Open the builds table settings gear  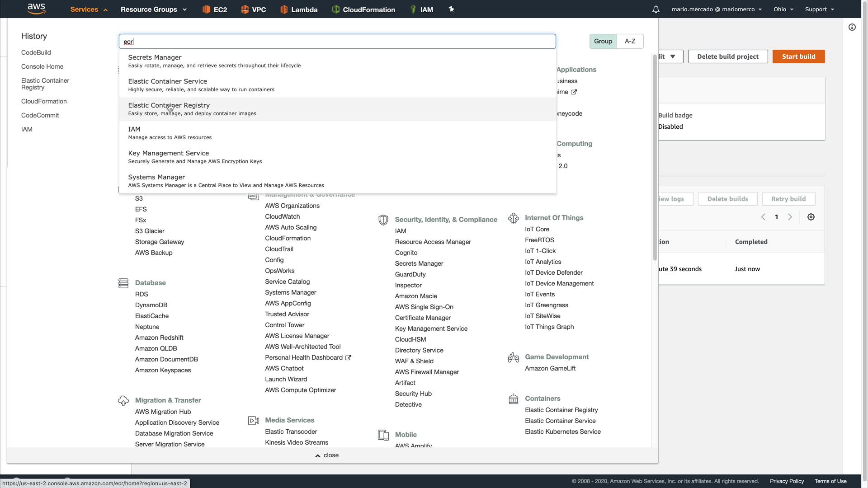[811, 217]
